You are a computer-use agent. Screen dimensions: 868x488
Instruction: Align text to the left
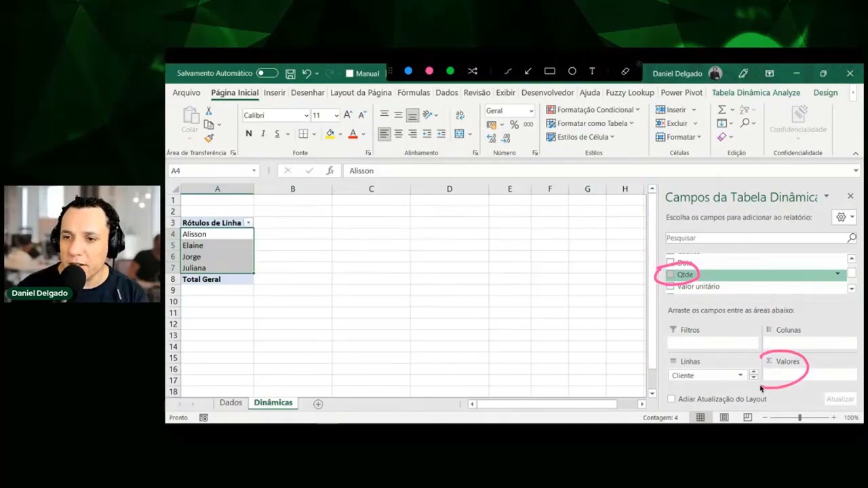coord(384,134)
